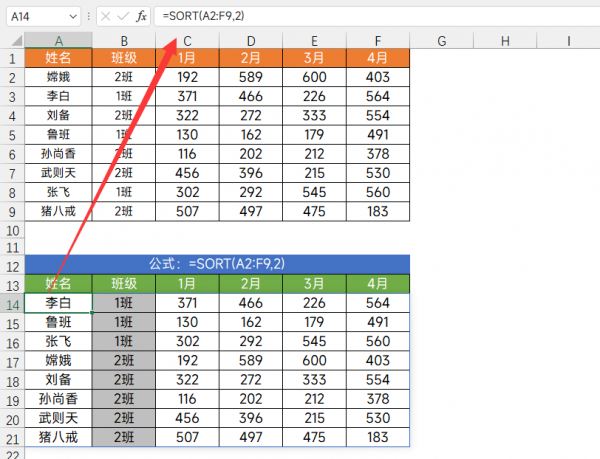Click the orange 姓名 header cell in row 1
Screen dimensions: 600x459
click(59, 58)
